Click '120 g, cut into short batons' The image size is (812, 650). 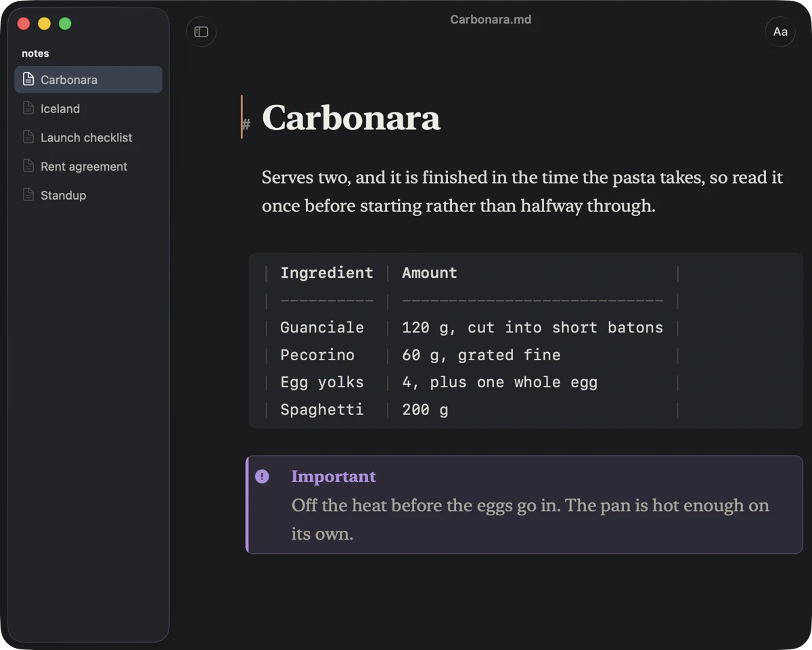pos(533,328)
